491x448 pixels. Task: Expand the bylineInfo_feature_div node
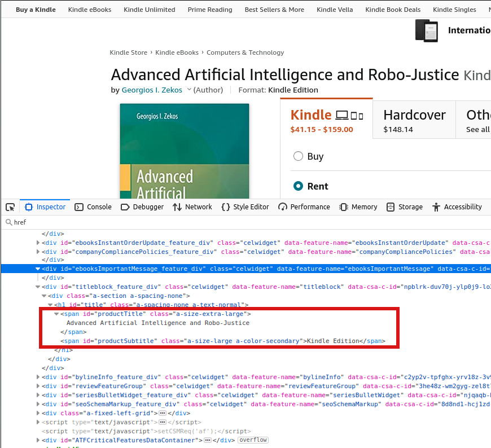pos(38,377)
